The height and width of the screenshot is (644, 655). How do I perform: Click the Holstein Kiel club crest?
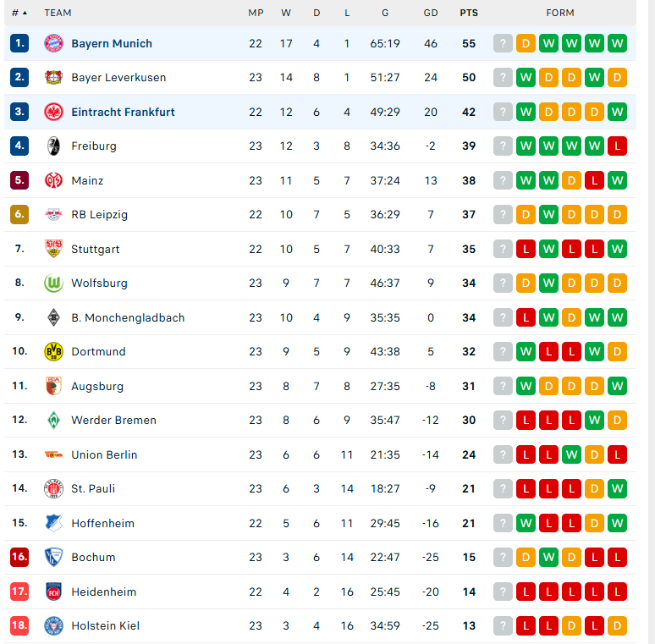pyautogui.click(x=53, y=626)
